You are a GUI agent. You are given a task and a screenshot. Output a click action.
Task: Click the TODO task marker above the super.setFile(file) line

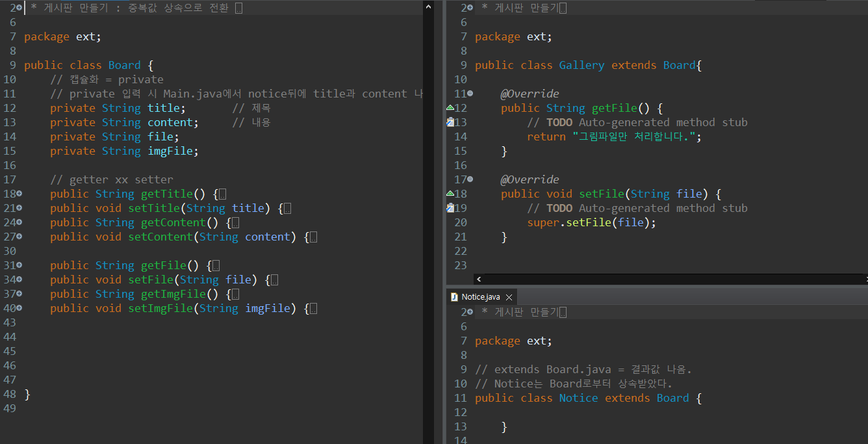click(x=450, y=208)
